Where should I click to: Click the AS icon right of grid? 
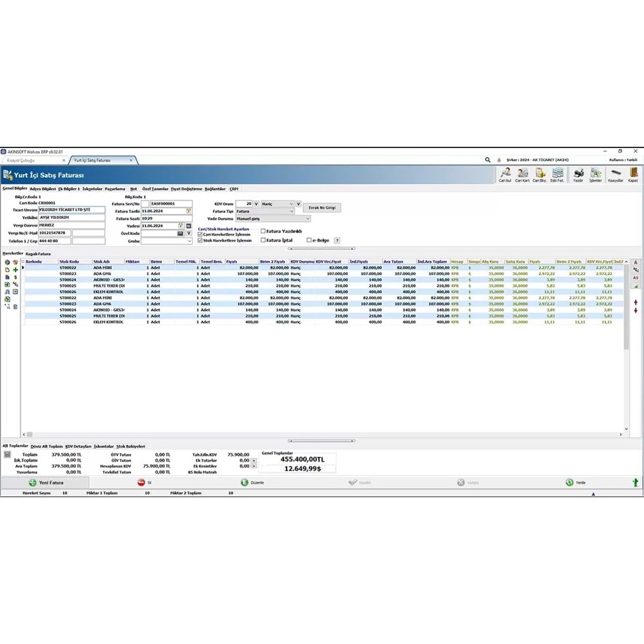pyautogui.click(x=636, y=278)
